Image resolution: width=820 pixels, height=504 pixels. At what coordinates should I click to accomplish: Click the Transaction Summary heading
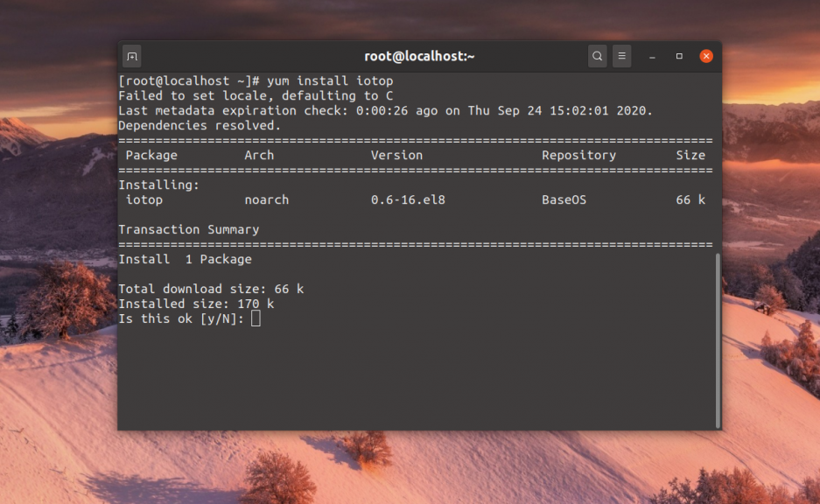point(188,229)
